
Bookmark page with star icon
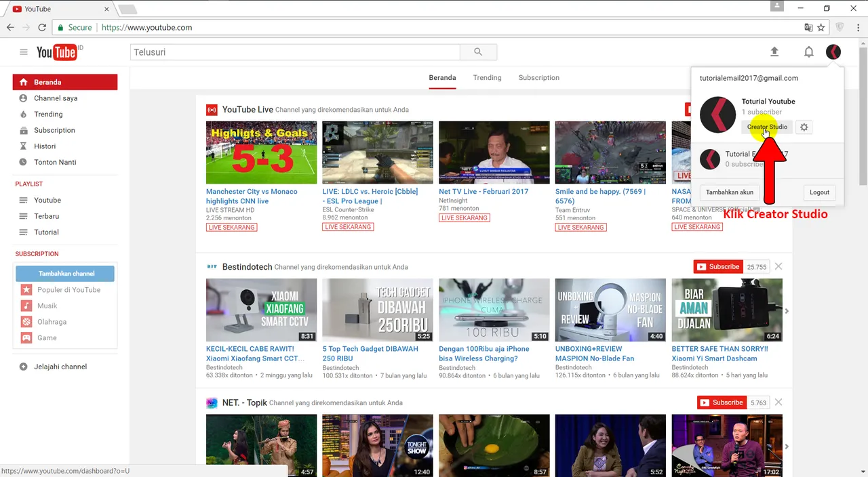coord(821,28)
